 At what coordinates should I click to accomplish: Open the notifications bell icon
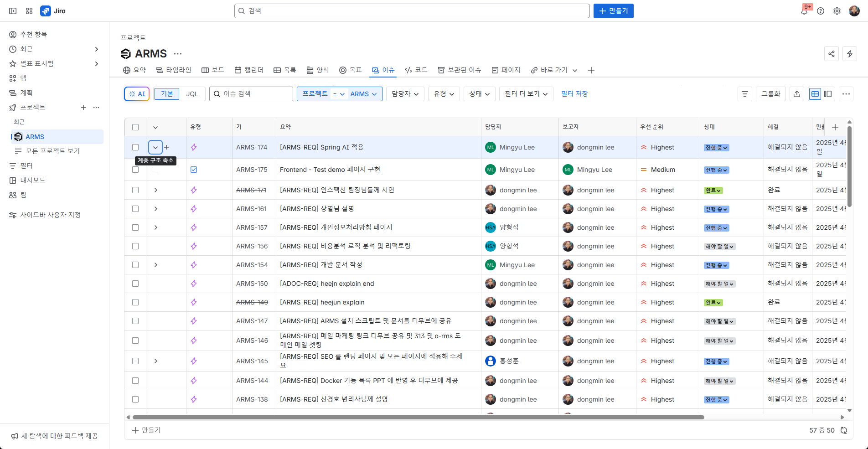[x=804, y=11]
